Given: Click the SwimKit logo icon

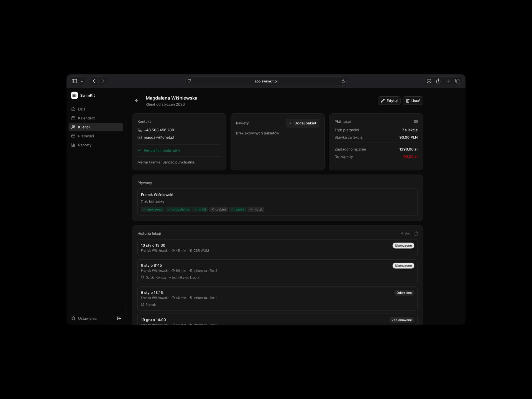Looking at the screenshot, I should click(74, 95).
